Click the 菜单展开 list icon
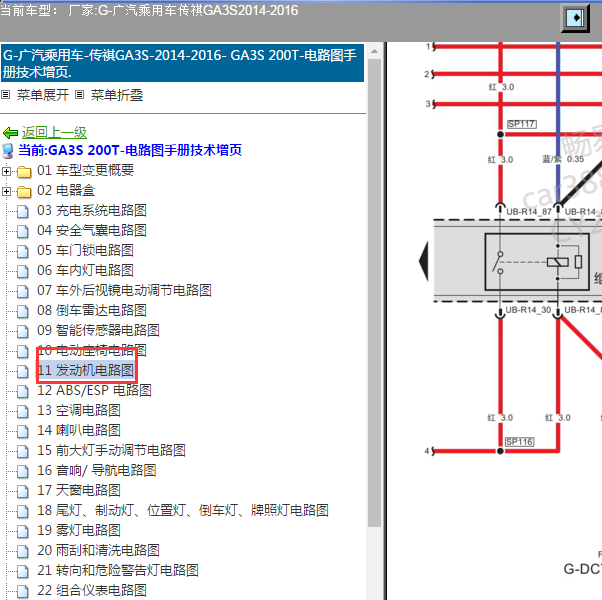This screenshot has width=602, height=600. pyautogui.click(x=5, y=94)
